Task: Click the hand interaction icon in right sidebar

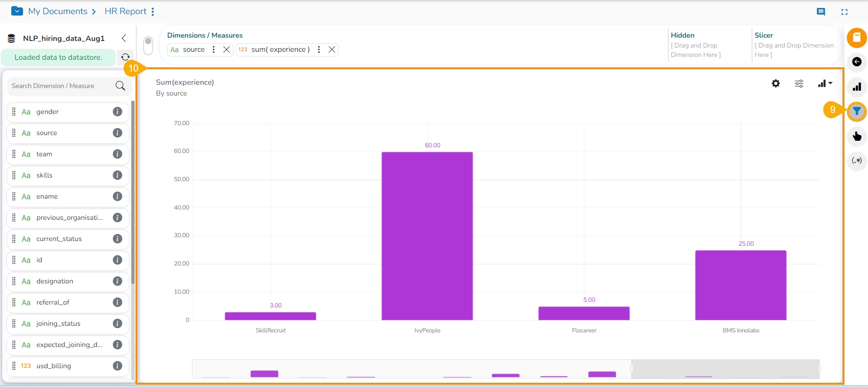Action: pyautogui.click(x=857, y=137)
